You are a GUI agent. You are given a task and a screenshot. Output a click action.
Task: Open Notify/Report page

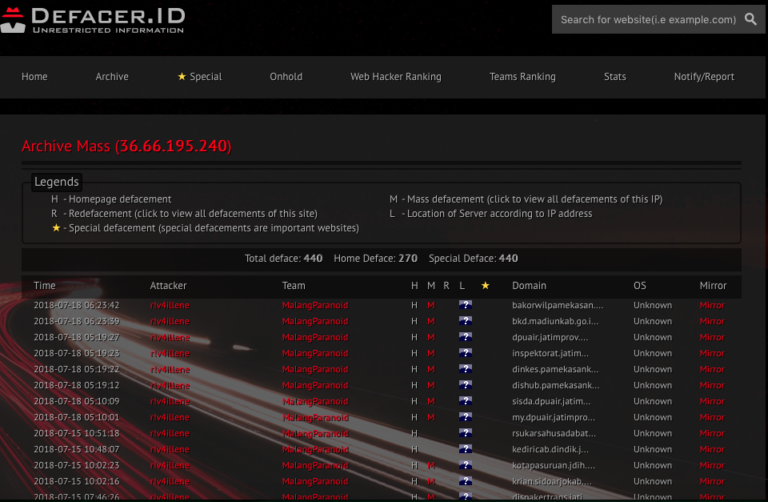(x=704, y=76)
